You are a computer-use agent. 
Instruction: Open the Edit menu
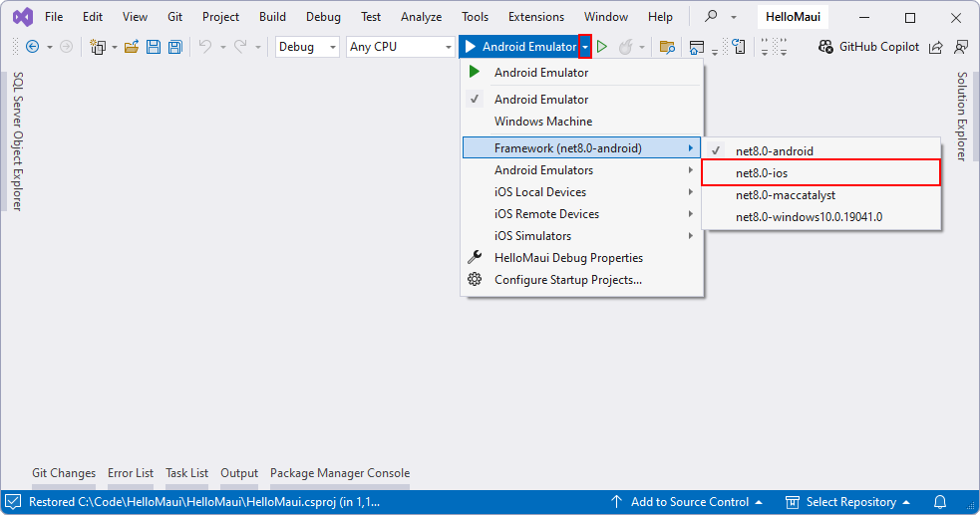(93, 17)
